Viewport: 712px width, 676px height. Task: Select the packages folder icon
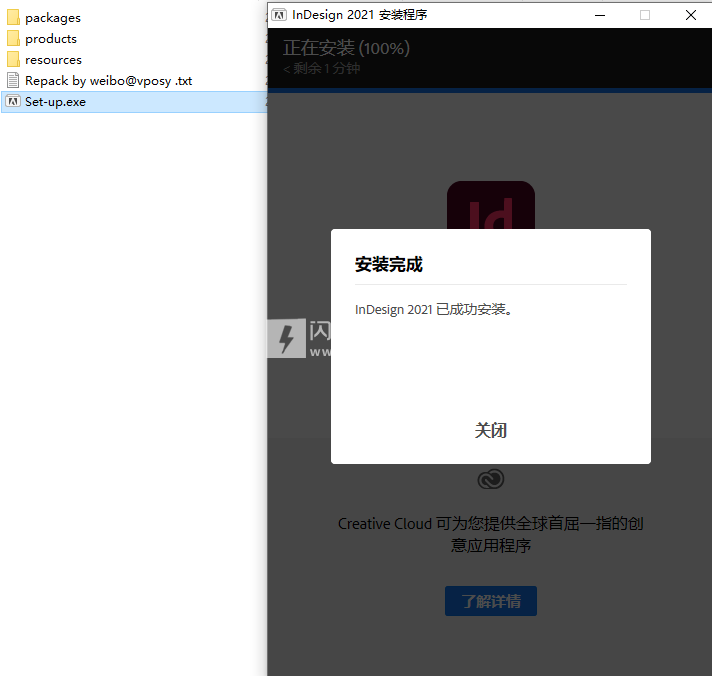pyautogui.click(x=13, y=17)
